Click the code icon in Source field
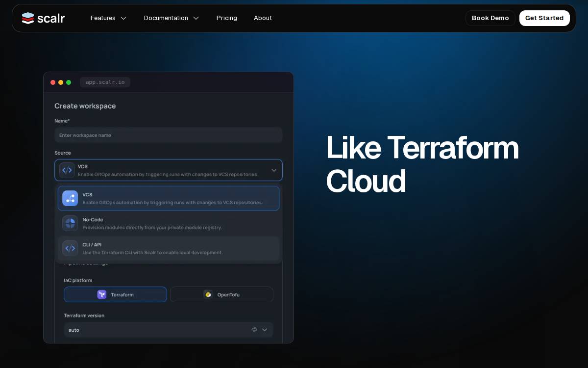This screenshot has width=588, height=368. [67, 170]
